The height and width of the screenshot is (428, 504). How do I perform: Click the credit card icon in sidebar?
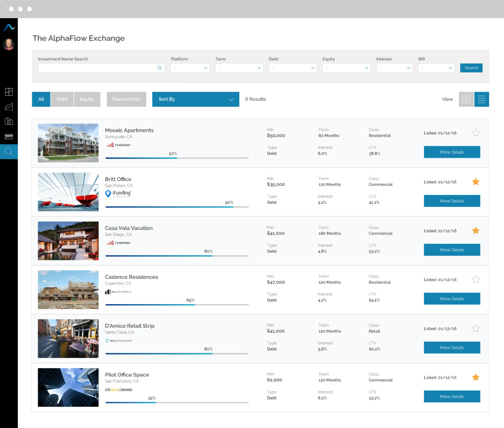[9, 136]
